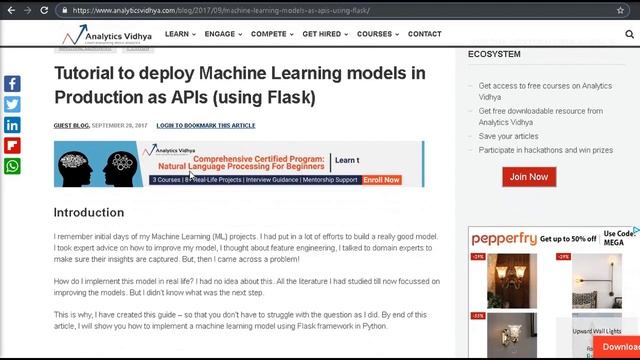Open the CONTACT menu item

click(424, 34)
